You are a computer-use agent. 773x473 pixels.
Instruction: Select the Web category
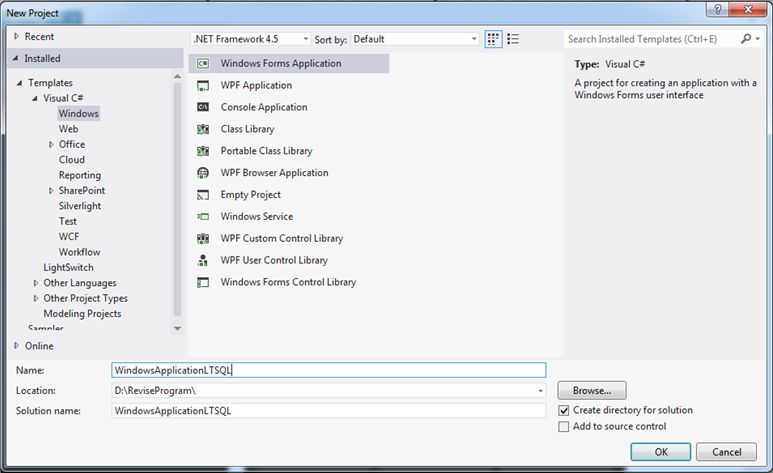[x=69, y=129]
